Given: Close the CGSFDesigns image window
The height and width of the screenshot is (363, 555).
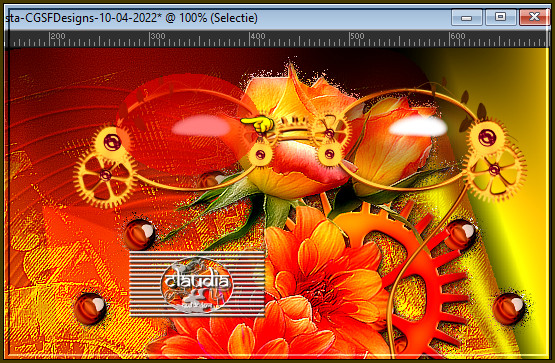Looking at the screenshot, I should coord(534,17).
